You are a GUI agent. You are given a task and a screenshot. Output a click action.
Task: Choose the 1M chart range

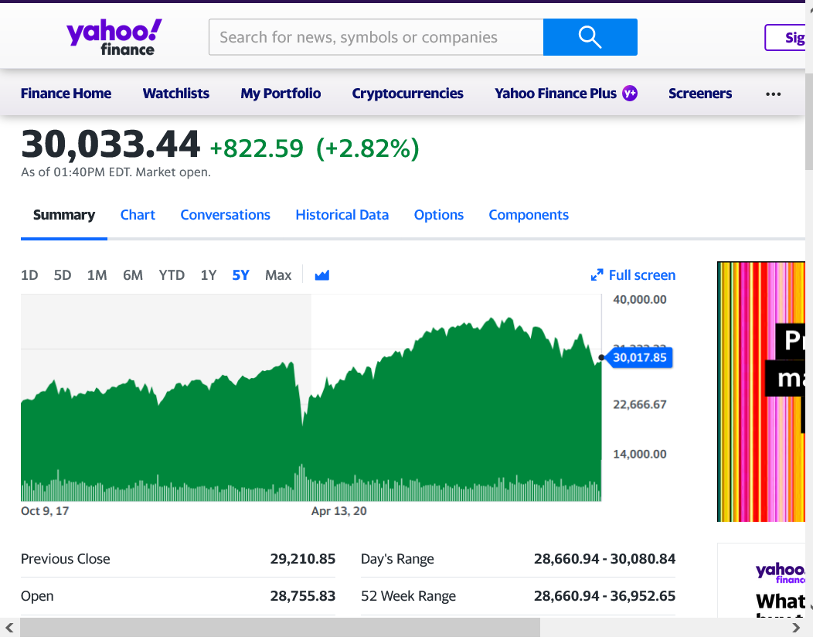[97, 275]
